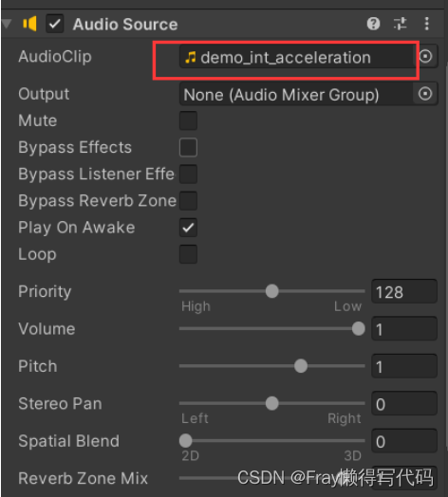Viewport: 448px width, 497px height.
Task: Click the Spatial Blend slider handle at 2D
Action: point(186,441)
